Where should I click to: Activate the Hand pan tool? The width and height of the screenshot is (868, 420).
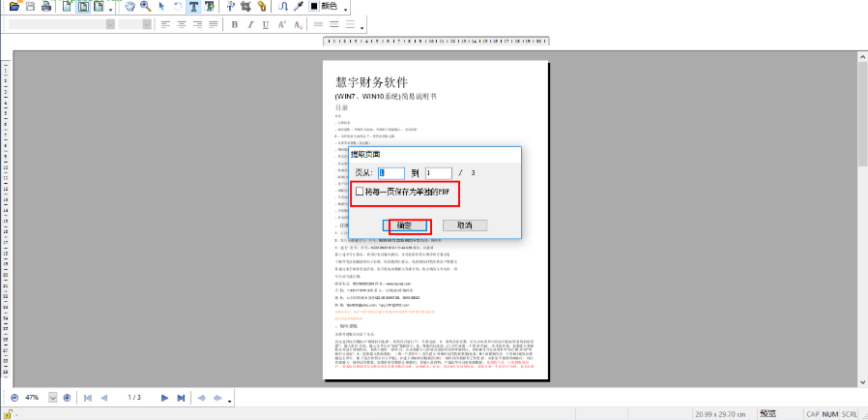tap(130, 7)
